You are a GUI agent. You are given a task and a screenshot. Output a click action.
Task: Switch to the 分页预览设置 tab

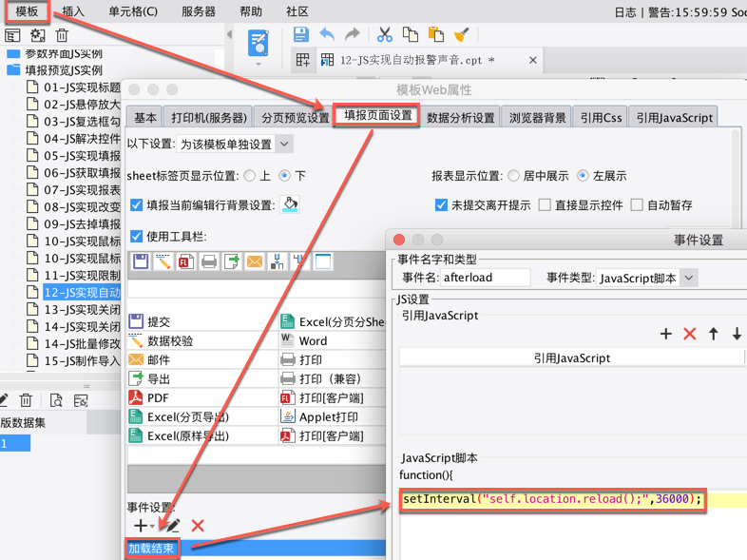tap(295, 117)
